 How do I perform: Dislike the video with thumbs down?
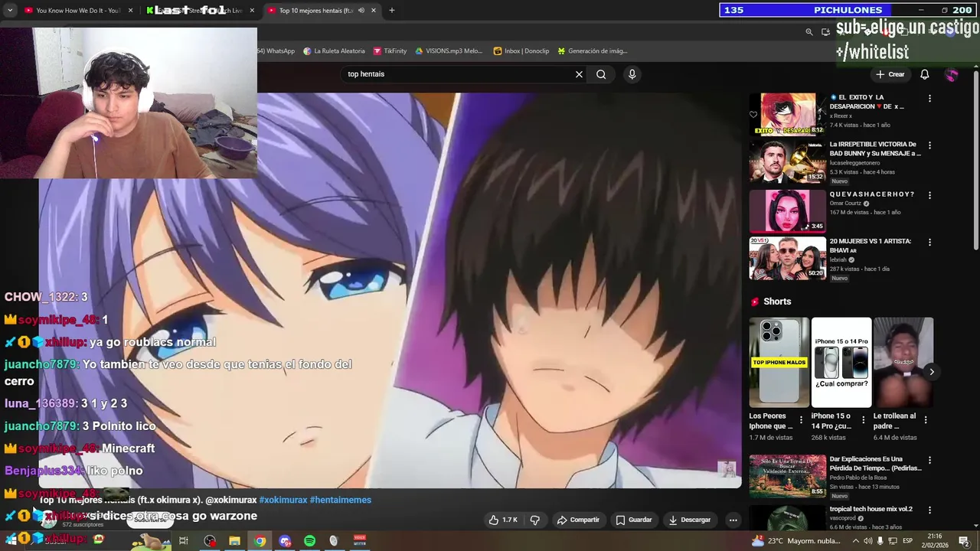click(x=535, y=520)
